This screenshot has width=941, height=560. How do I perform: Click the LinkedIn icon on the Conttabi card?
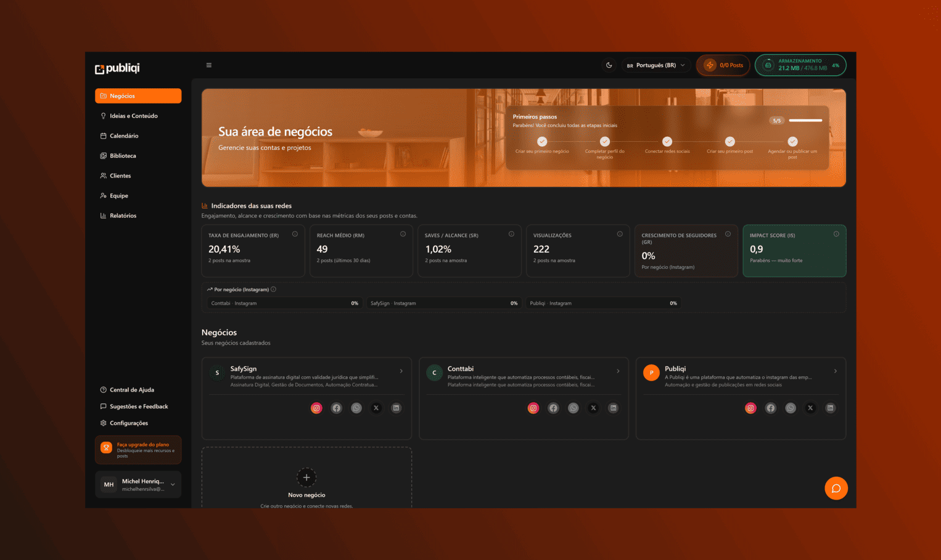(614, 408)
